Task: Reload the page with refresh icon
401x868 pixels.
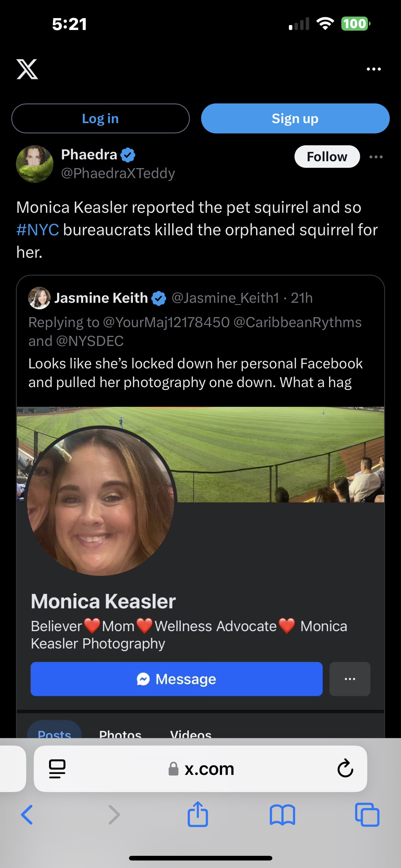Action: tap(345, 769)
